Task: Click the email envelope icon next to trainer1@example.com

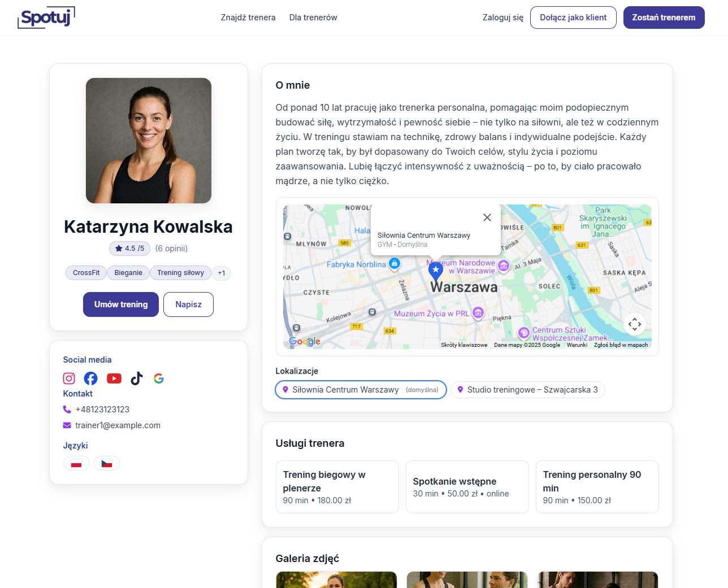Action: [x=67, y=425]
